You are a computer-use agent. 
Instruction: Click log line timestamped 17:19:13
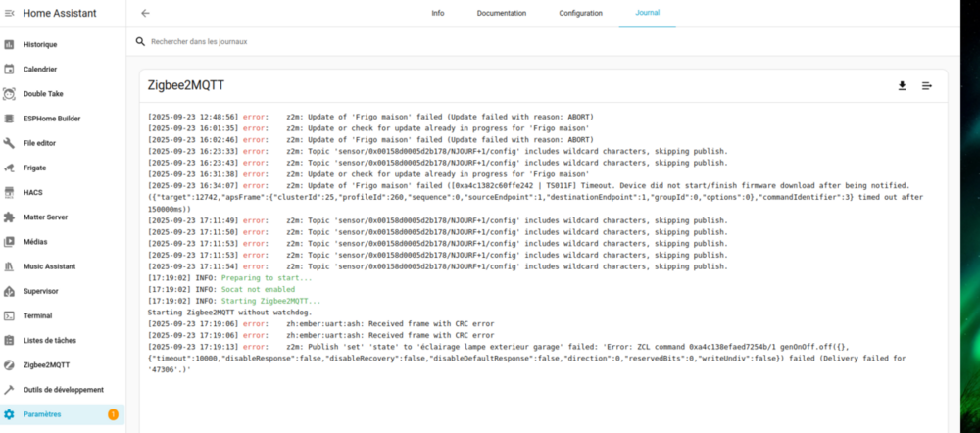(527, 359)
